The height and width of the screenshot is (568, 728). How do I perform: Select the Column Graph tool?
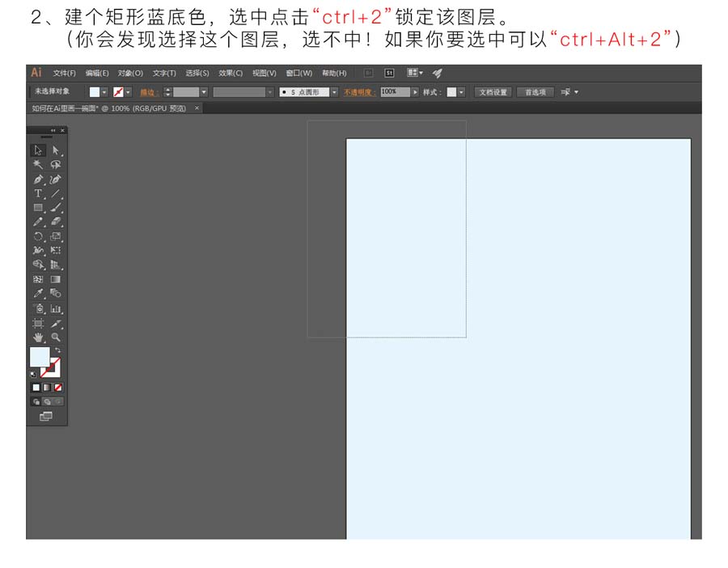55,308
